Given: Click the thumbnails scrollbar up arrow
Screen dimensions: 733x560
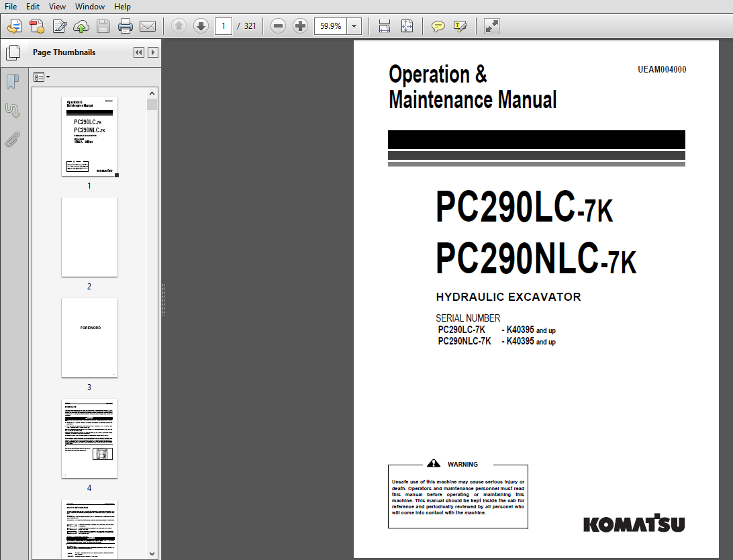Looking at the screenshot, I should pos(152,93).
